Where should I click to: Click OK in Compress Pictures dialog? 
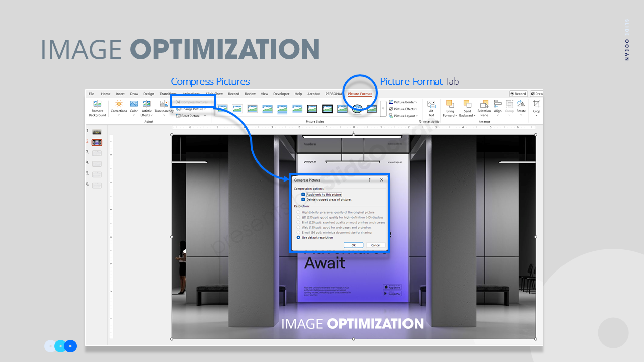click(x=354, y=245)
